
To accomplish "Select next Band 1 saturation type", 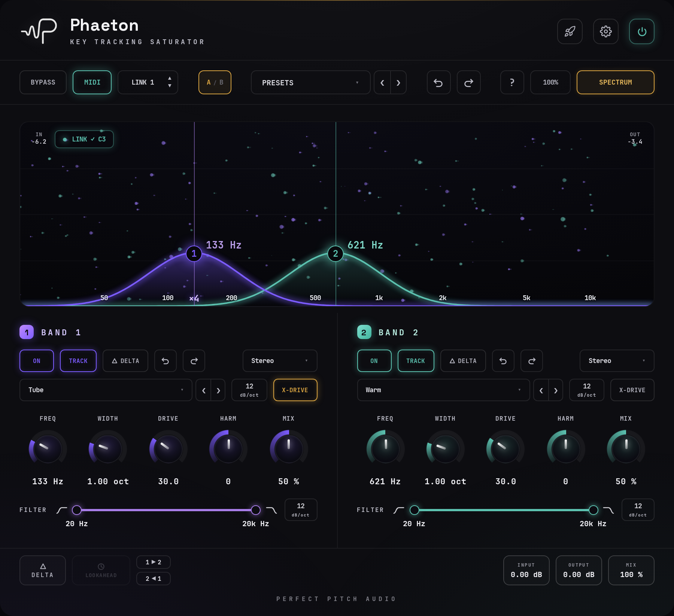I will point(218,390).
